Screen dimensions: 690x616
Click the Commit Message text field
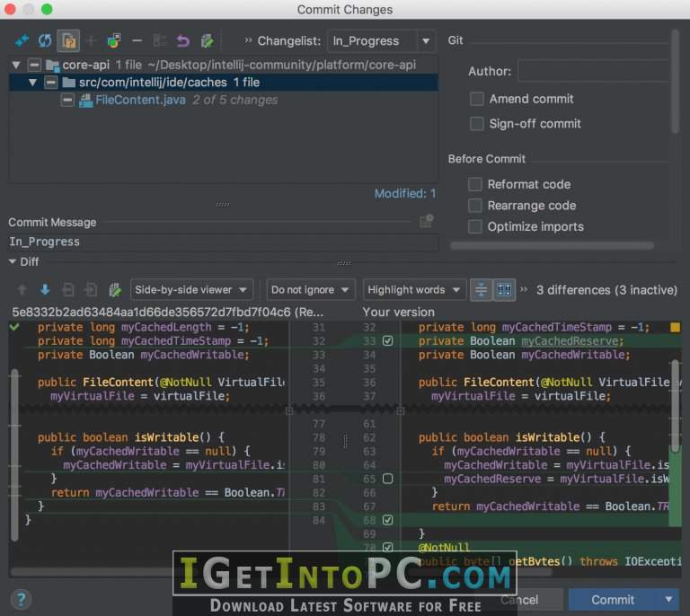tap(223, 242)
